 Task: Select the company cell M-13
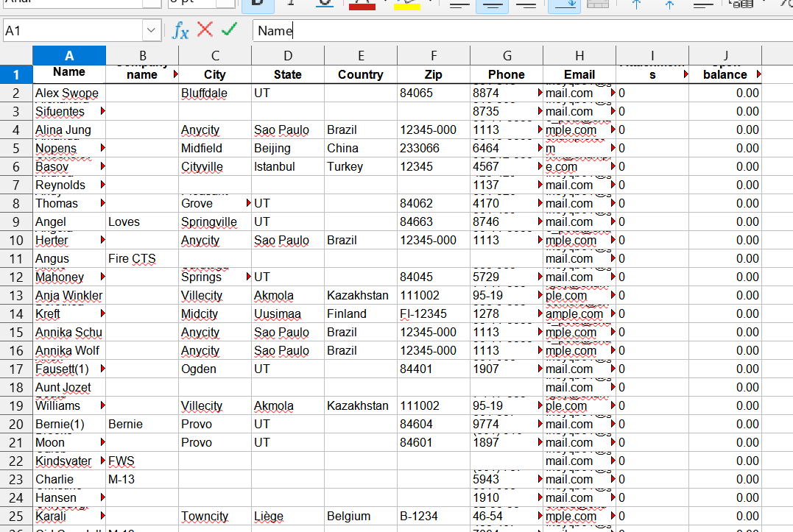click(142, 480)
